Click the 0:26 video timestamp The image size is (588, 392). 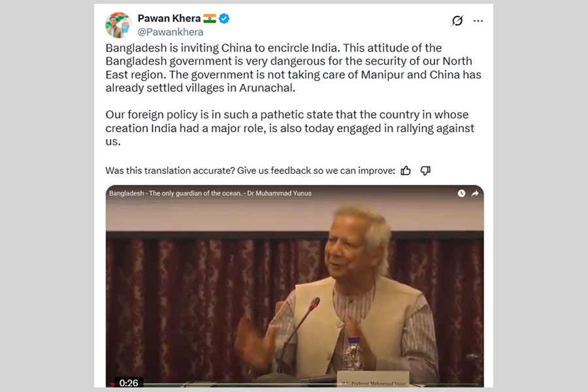click(129, 383)
